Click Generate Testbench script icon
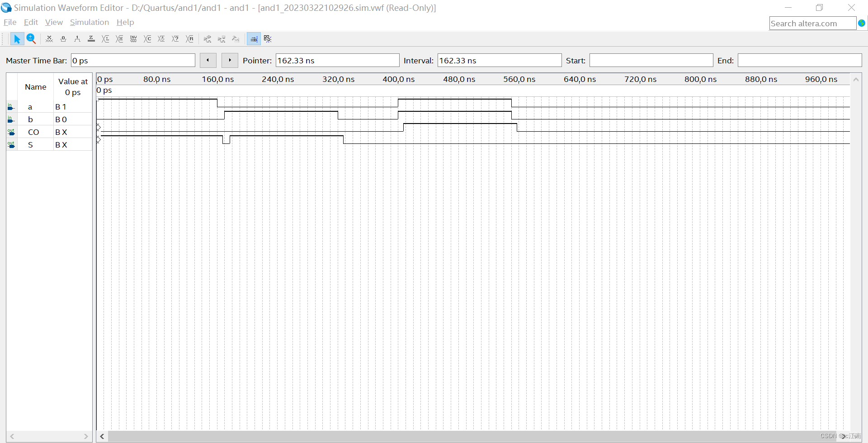 pyautogui.click(x=236, y=39)
